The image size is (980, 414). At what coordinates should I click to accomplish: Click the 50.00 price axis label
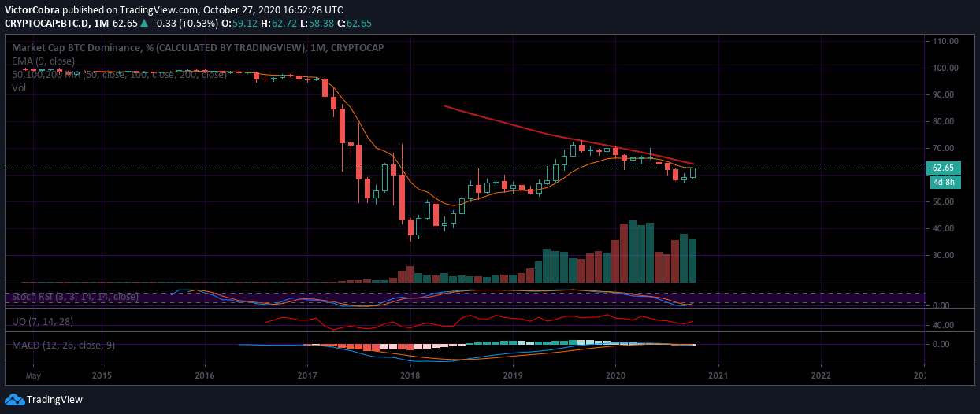point(945,201)
